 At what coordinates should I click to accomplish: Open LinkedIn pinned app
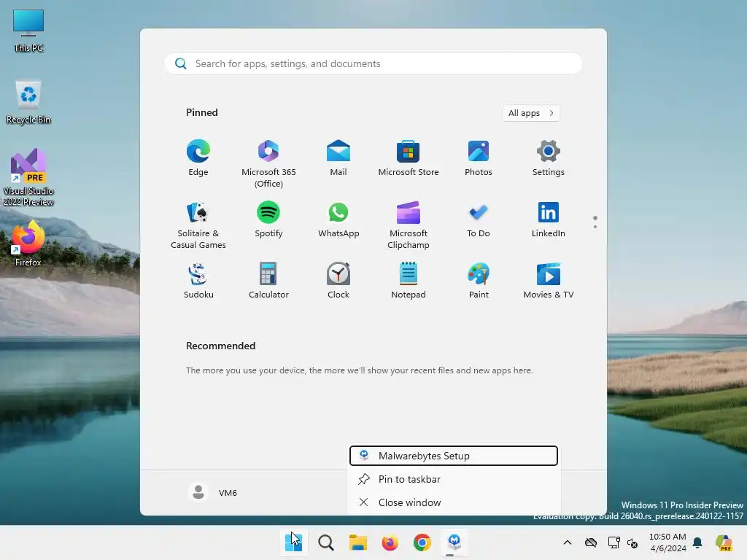pos(549,220)
